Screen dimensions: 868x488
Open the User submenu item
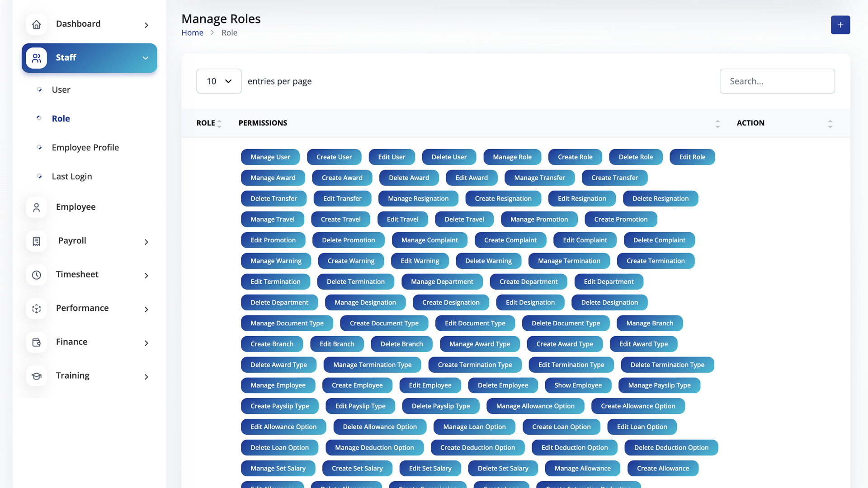coord(61,89)
